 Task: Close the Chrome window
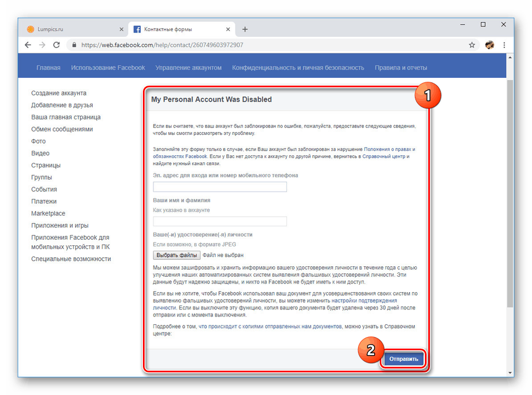click(503, 24)
